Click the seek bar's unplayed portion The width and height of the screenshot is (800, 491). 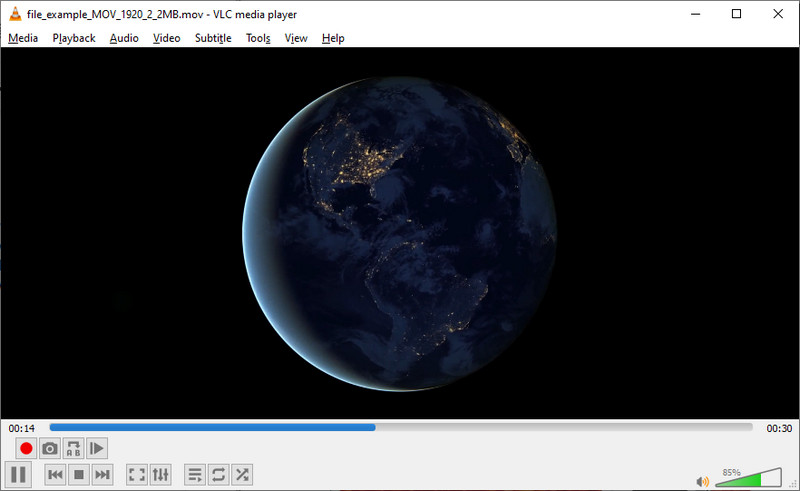[x=560, y=427]
